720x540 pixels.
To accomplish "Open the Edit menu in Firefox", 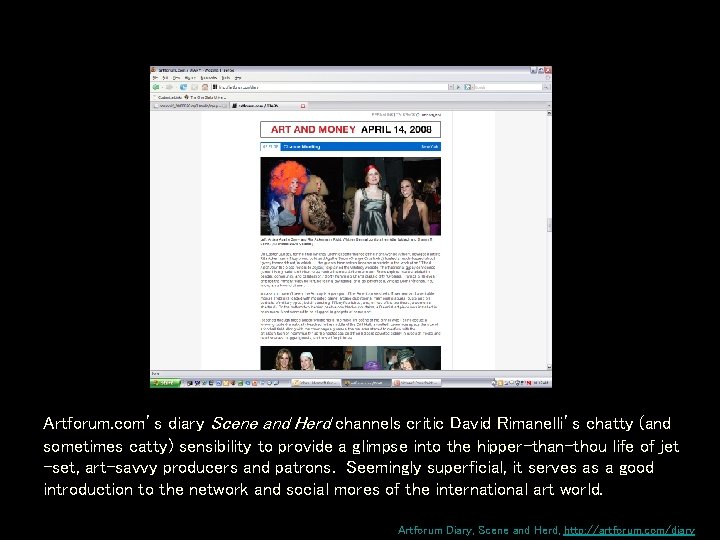I will pyautogui.click(x=165, y=78).
